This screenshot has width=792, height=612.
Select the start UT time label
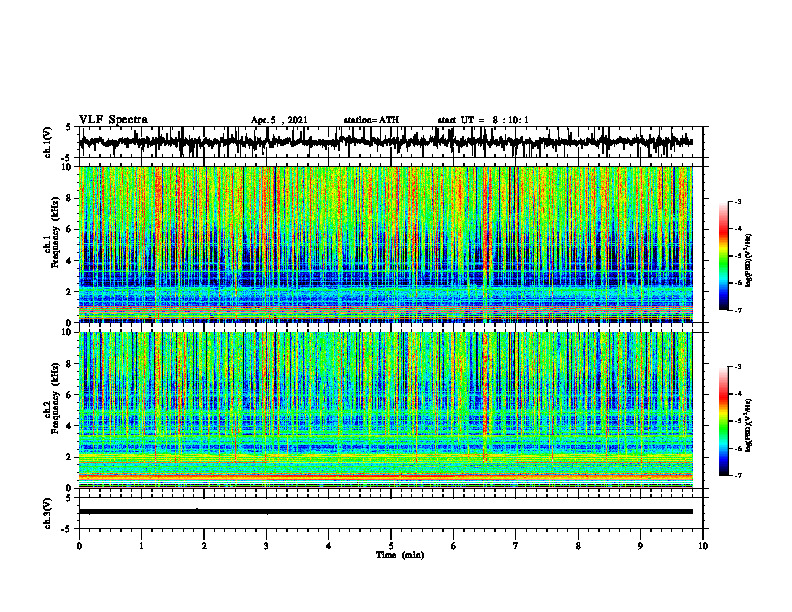pyautogui.click(x=483, y=120)
